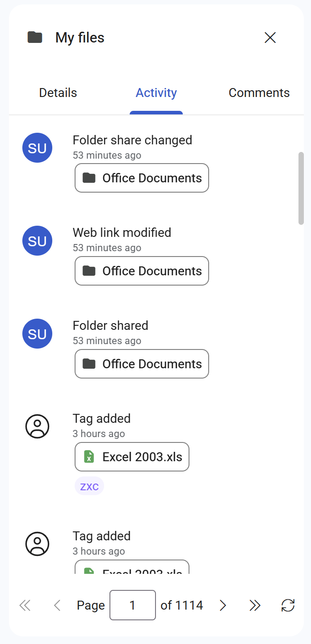This screenshot has width=311, height=644.
Task: Click user avatar beside first Tag added
Action: click(38, 426)
